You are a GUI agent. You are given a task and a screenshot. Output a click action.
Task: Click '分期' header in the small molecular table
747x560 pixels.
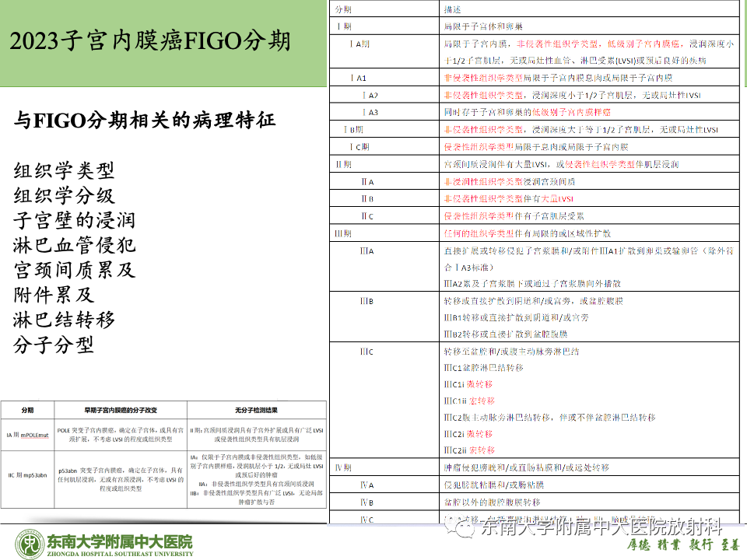pos(28,410)
